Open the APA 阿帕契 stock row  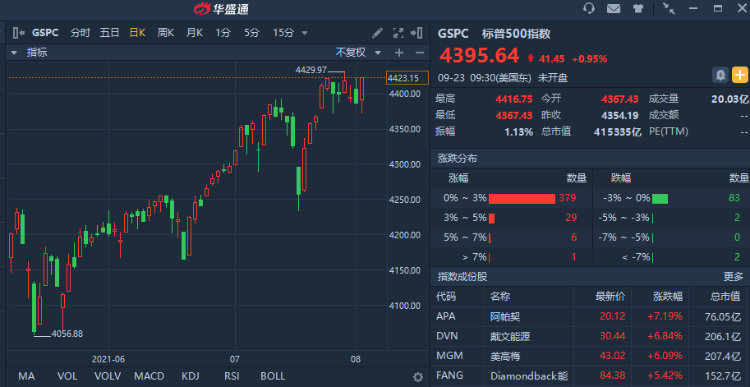(590, 316)
